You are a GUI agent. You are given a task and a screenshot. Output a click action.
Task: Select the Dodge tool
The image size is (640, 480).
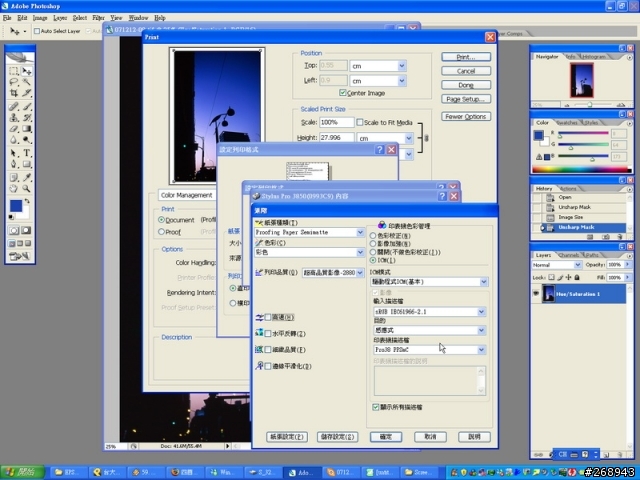point(27,140)
